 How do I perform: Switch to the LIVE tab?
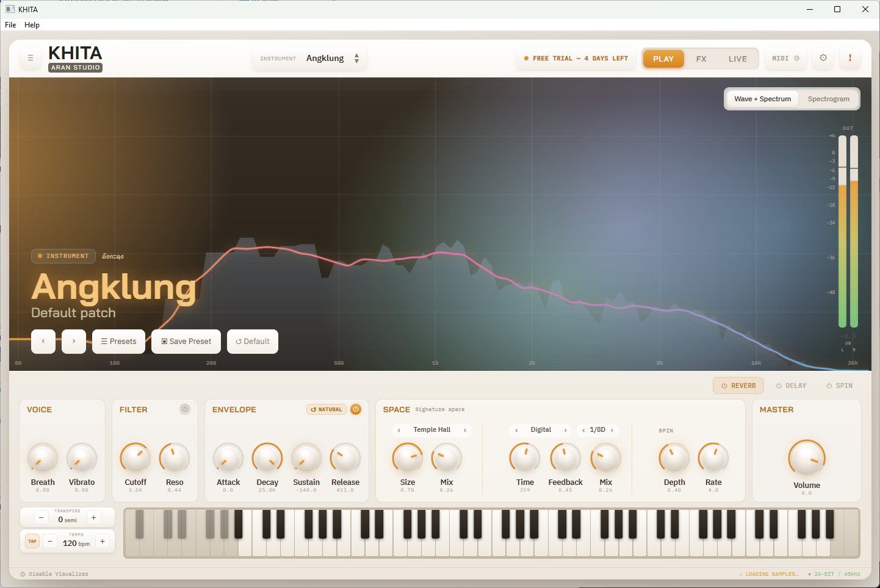tap(738, 59)
